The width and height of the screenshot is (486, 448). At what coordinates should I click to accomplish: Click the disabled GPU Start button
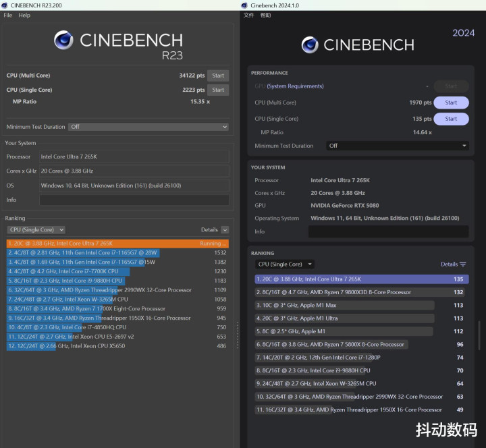tap(451, 86)
